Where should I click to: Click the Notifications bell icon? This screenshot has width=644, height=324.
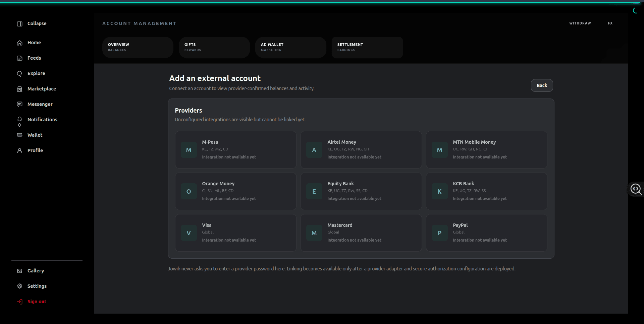(20, 119)
